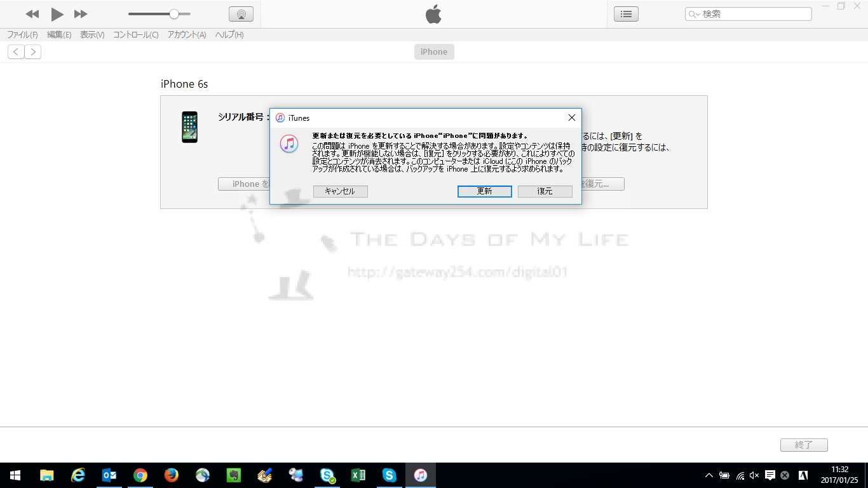Open Firefox from taskbar
Screen dimensions: 868x488
171,475
